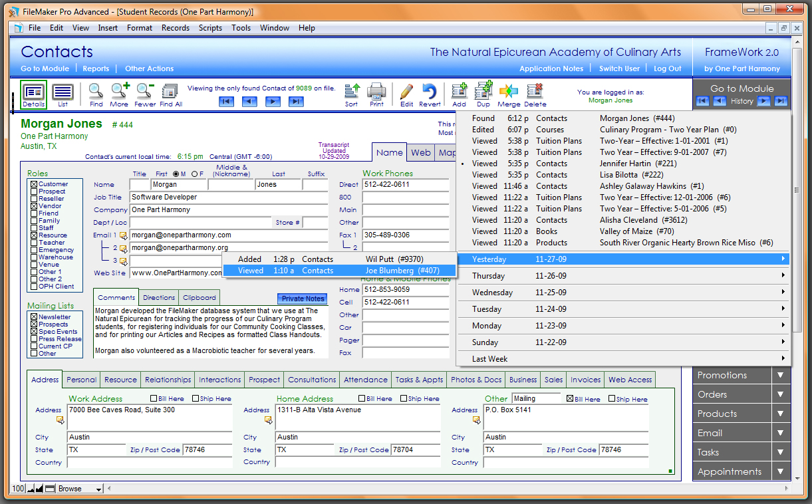
Task: Click the Application Notes link
Action: coord(551,68)
